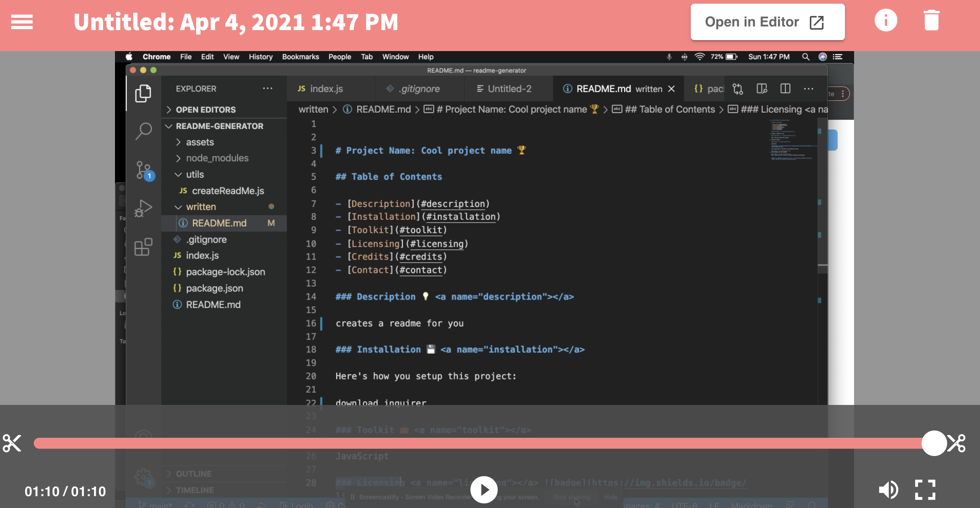Open the Extensions icon in the activity bar
980x508 pixels.
pyautogui.click(x=143, y=247)
